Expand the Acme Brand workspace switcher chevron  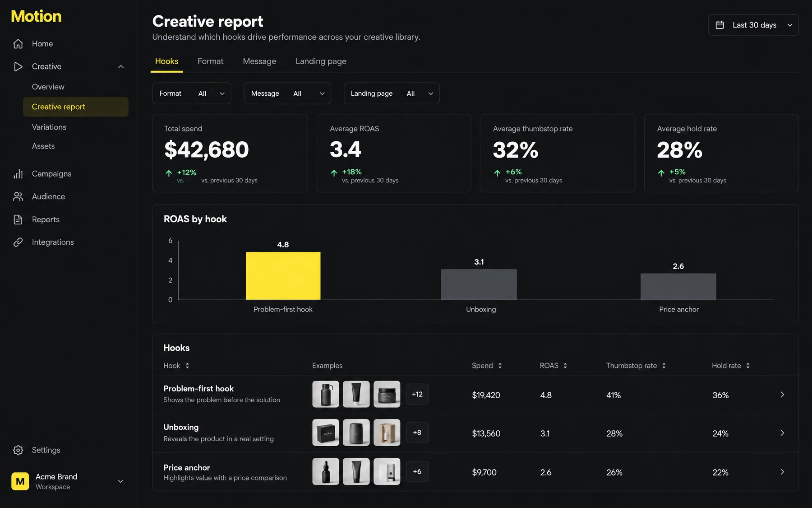coord(120,481)
